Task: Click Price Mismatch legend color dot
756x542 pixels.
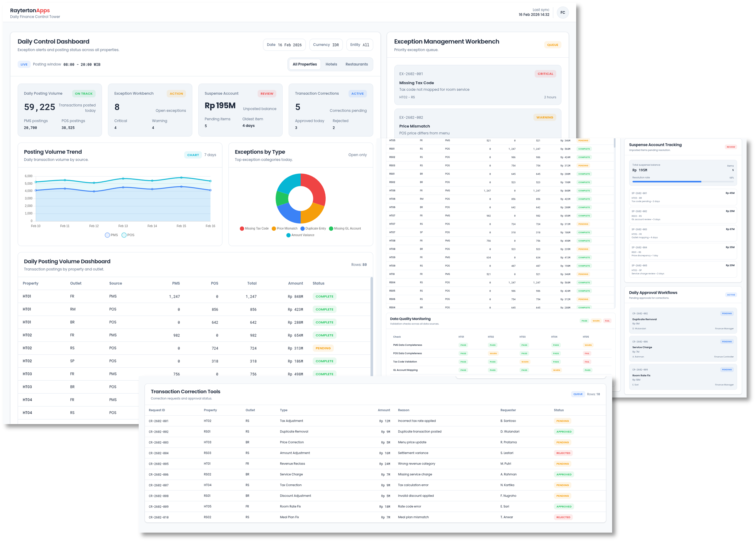Action: click(274, 229)
